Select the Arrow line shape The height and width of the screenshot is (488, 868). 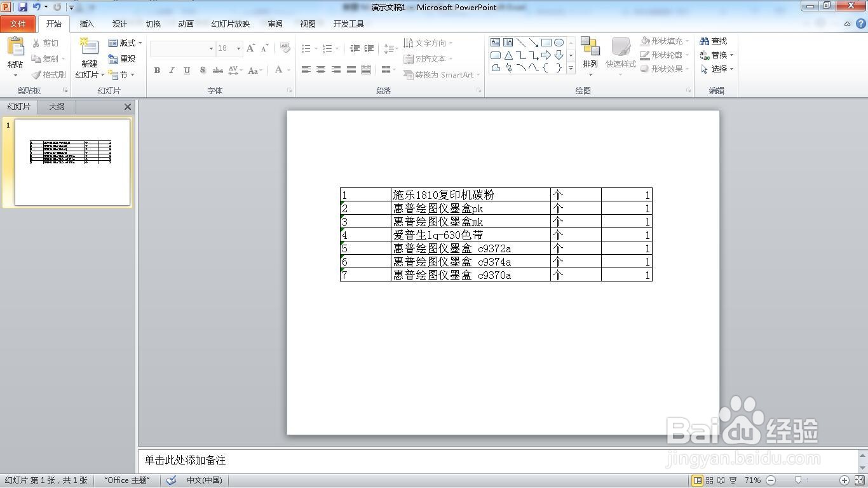[x=533, y=43]
